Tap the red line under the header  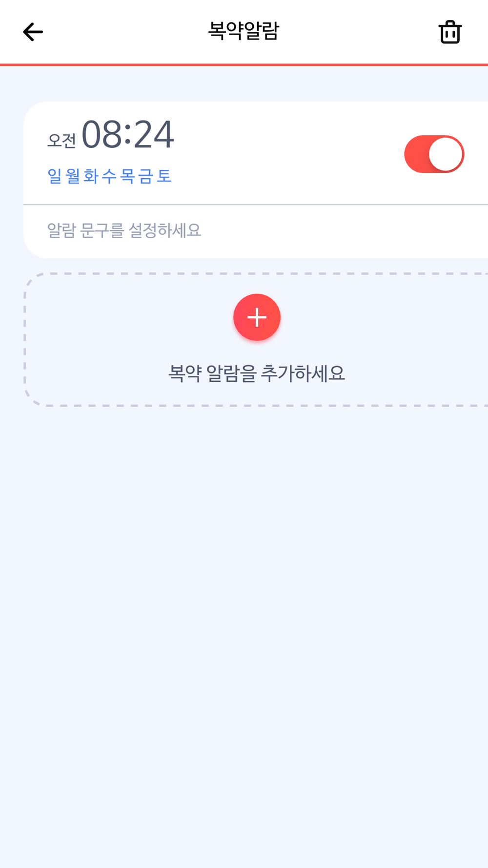coord(244,64)
